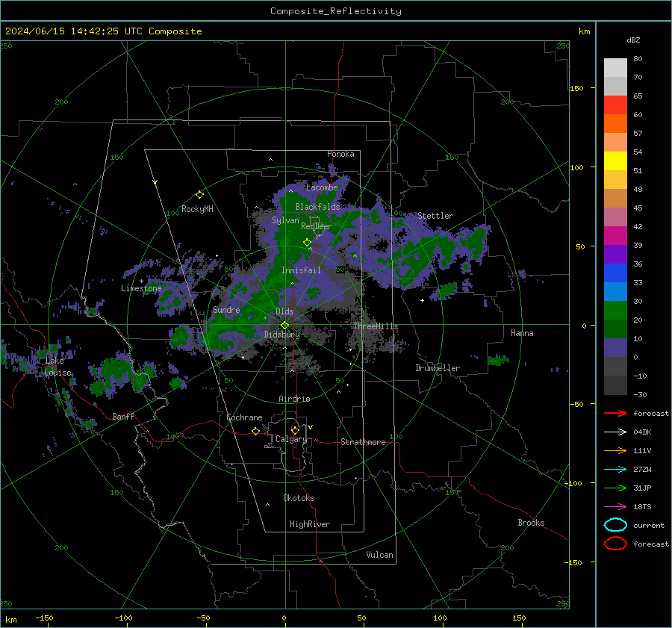Click the RedDeer city label
Viewport: 672px width, 628px height.
point(317,226)
